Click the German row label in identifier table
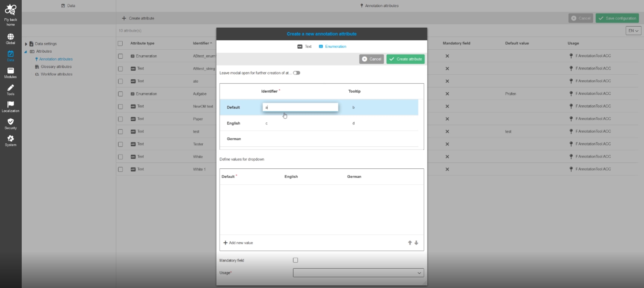The width and height of the screenshot is (644, 288). (234, 139)
